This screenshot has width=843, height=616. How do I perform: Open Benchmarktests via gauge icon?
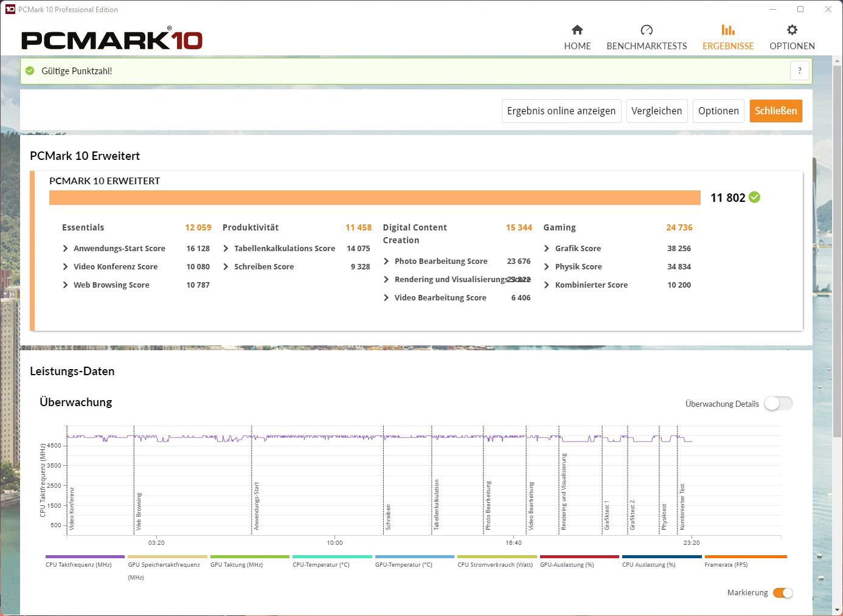647,30
